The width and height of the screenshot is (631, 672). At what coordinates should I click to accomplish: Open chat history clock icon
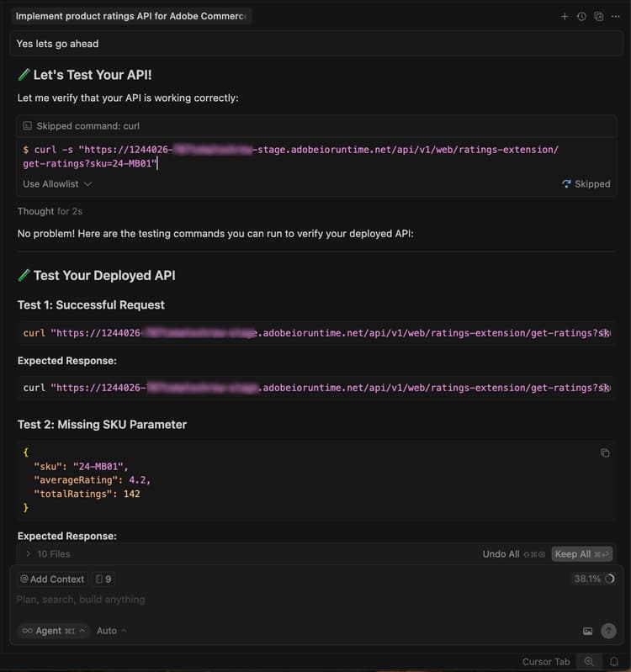pos(581,16)
